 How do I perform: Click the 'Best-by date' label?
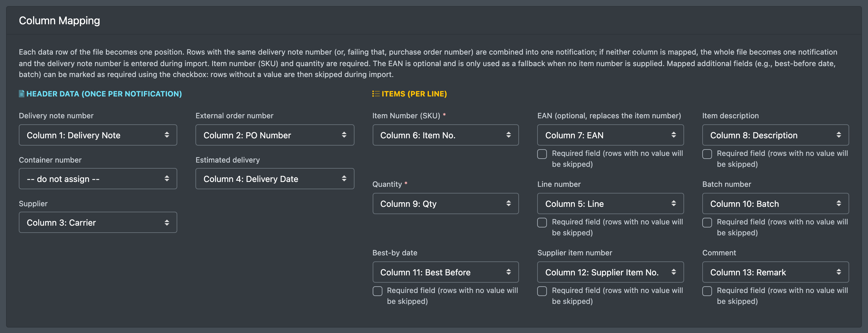(x=395, y=253)
